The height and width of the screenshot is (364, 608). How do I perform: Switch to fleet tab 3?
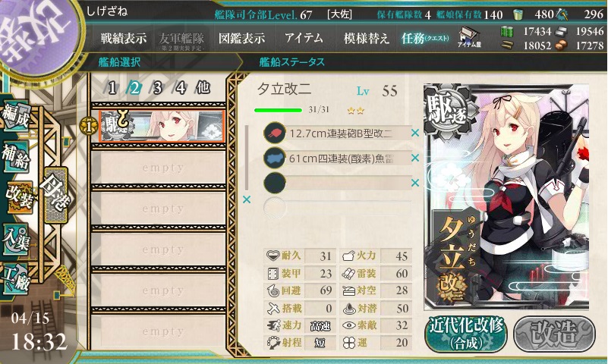click(157, 88)
